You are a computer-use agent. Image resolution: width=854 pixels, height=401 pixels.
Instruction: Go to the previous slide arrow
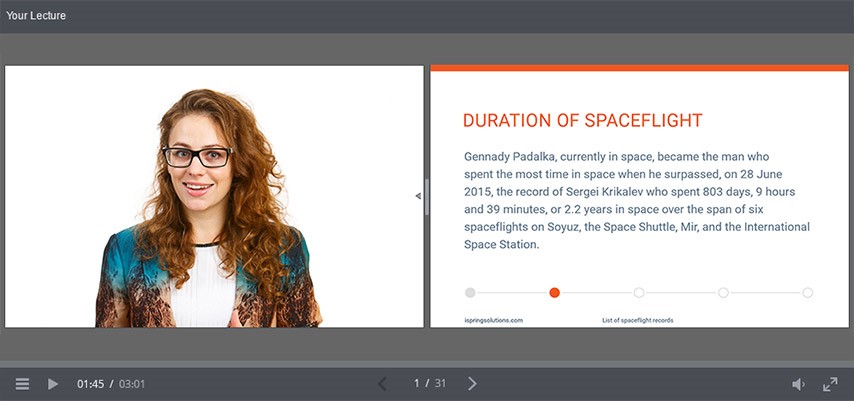pos(382,384)
